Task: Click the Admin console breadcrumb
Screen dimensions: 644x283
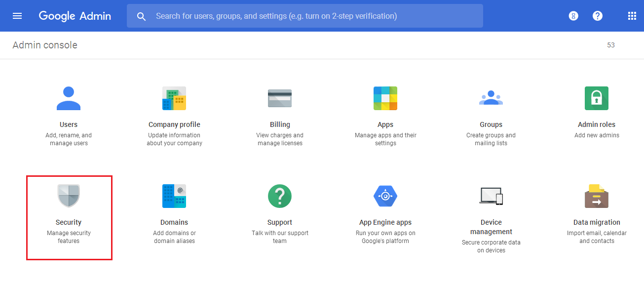Action: pyautogui.click(x=45, y=45)
